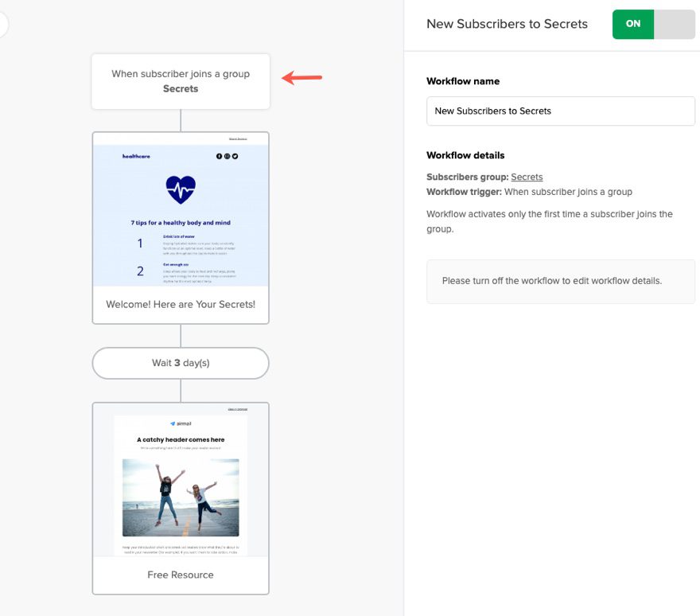This screenshot has width=700, height=616.
Task: Select the Twitter icon in the welcome email header
Action: (235, 156)
